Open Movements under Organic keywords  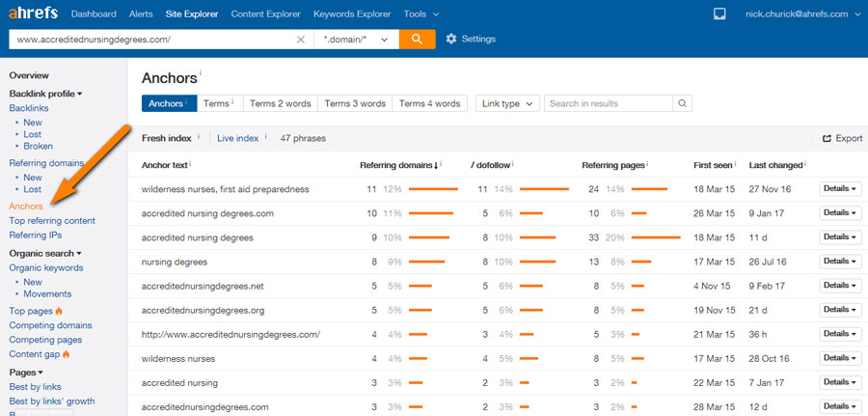point(47,293)
